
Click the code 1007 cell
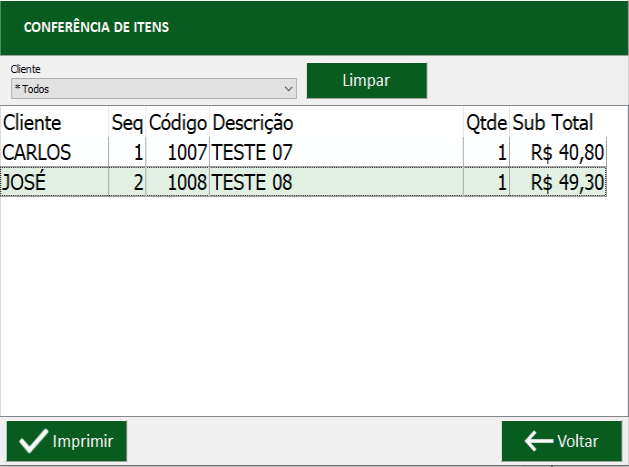coord(178,152)
